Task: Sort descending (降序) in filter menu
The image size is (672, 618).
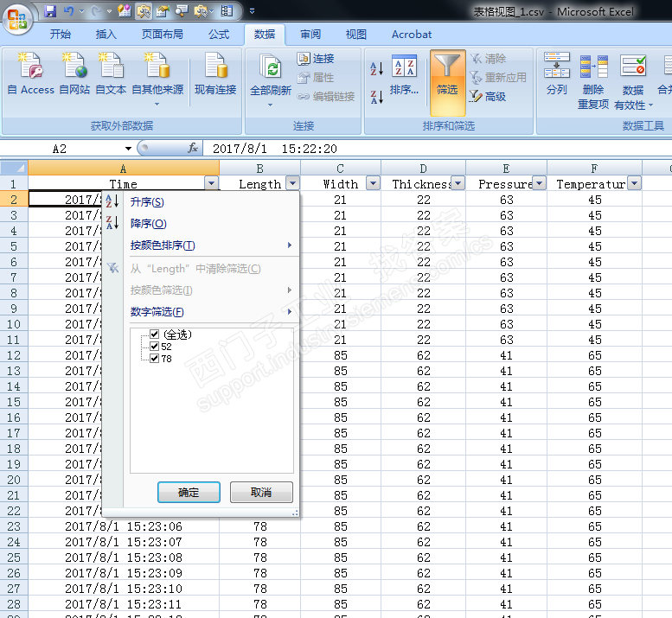Action: click(x=201, y=223)
